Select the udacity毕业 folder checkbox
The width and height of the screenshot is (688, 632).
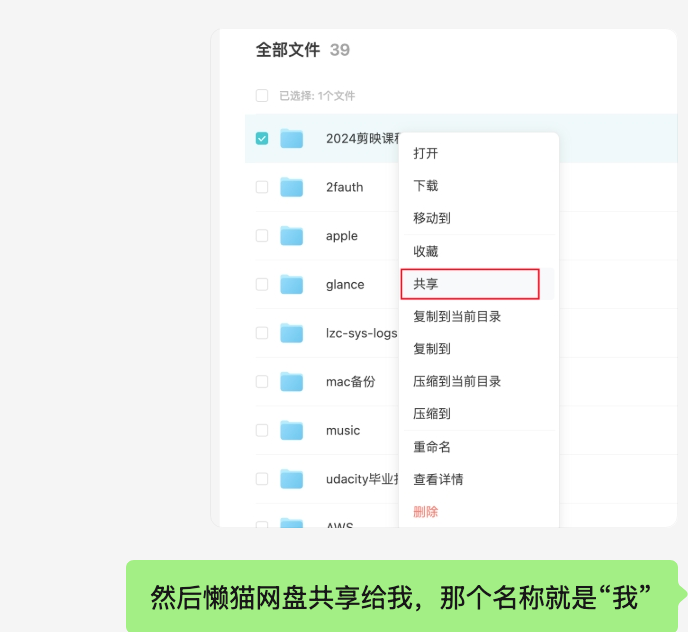262,479
